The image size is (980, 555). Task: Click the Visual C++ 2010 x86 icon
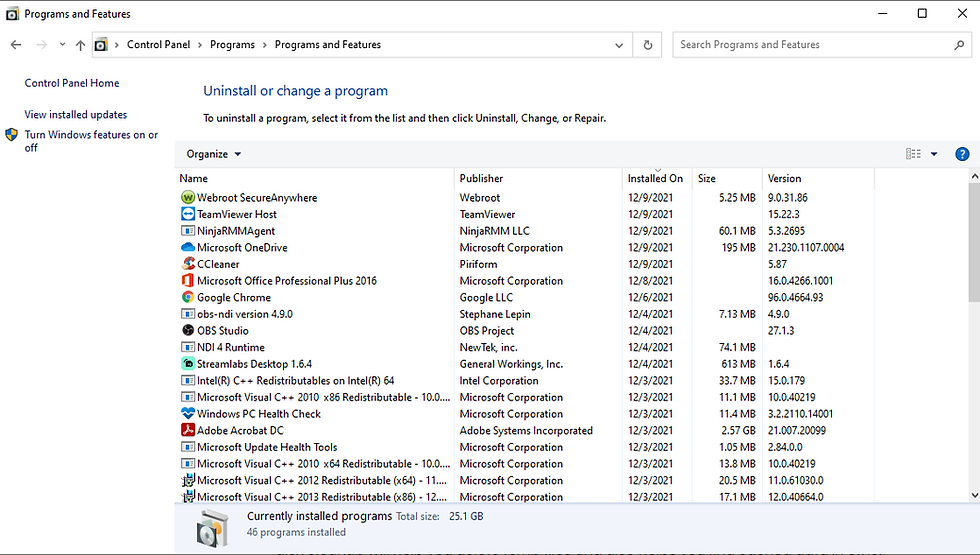pyautogui.click(x=188, y=398)
